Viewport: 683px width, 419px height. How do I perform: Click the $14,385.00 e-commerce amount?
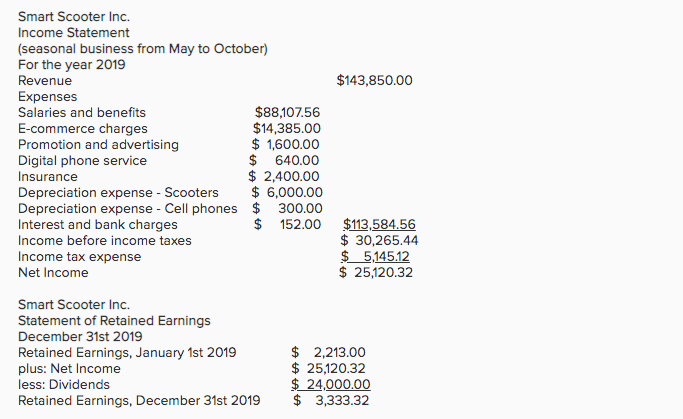(287, 128)
